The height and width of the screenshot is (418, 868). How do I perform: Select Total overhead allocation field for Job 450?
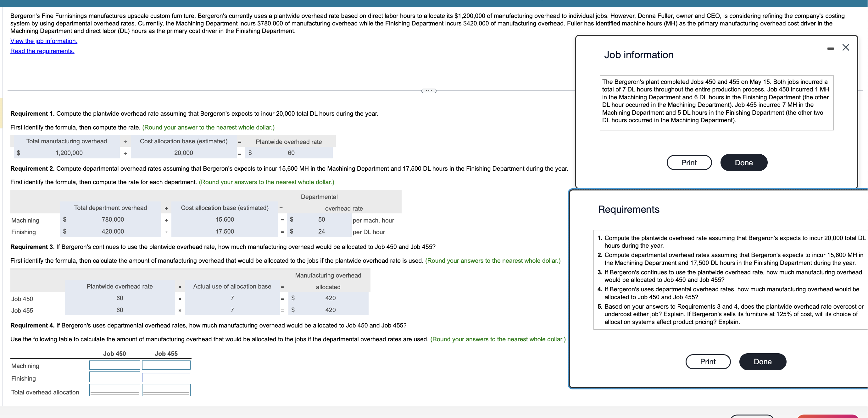click(x=114, y=390)
